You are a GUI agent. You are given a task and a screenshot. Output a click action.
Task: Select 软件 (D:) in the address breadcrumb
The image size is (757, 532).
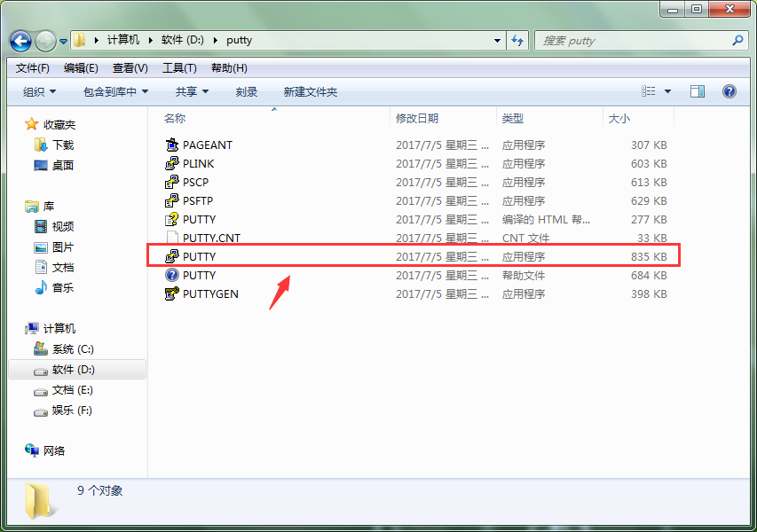(183, 40)
